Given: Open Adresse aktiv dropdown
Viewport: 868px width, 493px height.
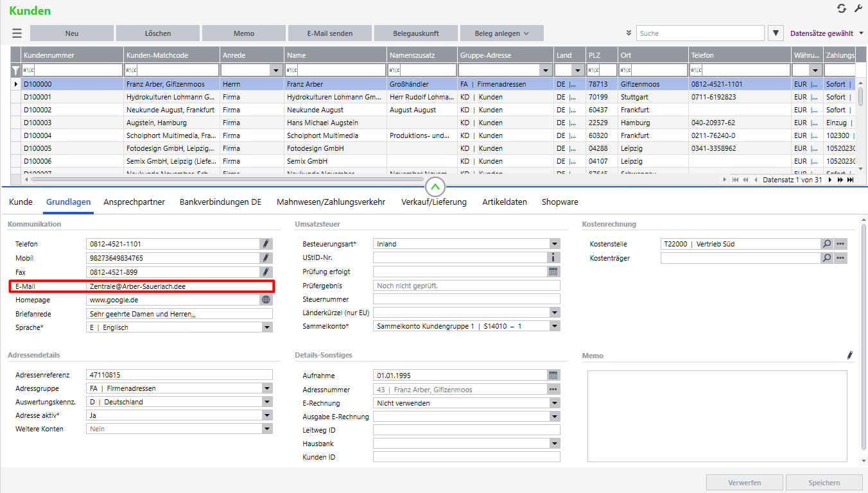Looking at the screenshot, I should pyautogui.click(x=267, y=415).
